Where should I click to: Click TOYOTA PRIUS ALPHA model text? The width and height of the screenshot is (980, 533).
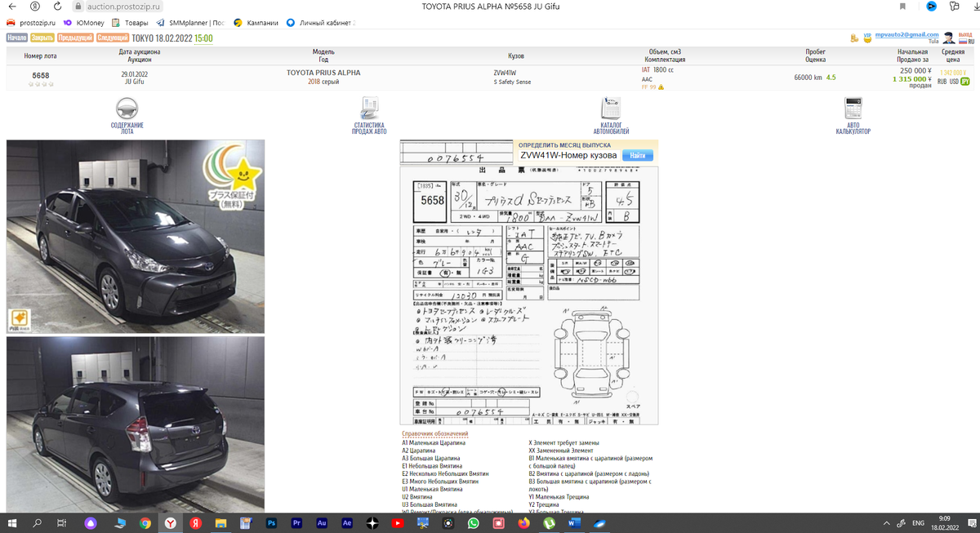[323, 73]
